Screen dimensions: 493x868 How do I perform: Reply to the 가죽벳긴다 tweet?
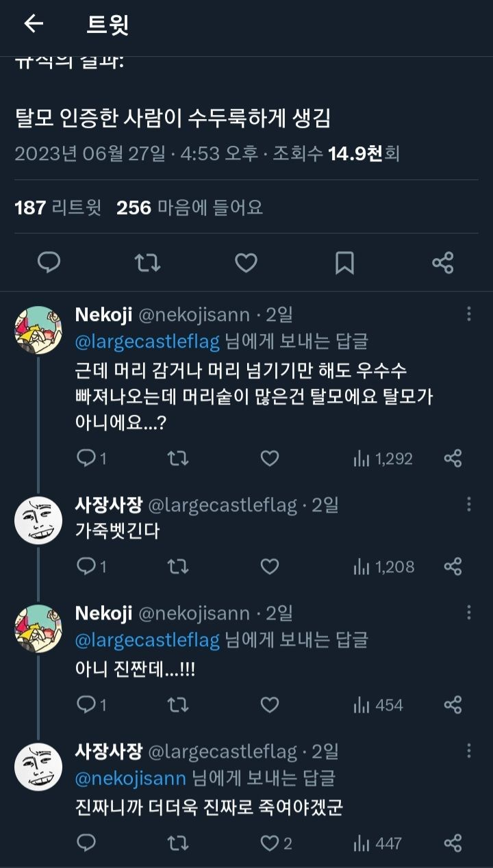click(87, 567)
